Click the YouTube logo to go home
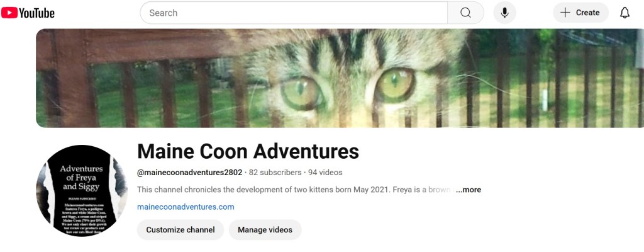The image size is (644, 252). click(28, 13)
